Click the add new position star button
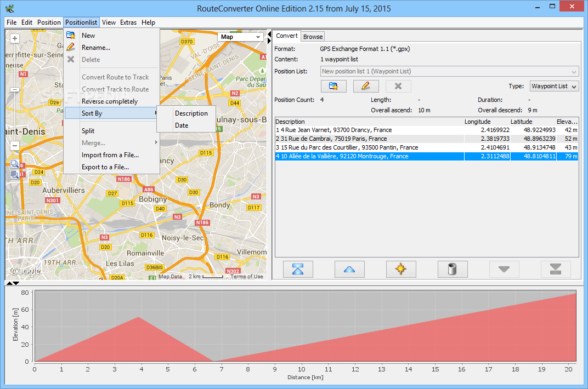The width and height of the screenshot is (588, 389). 401,269
